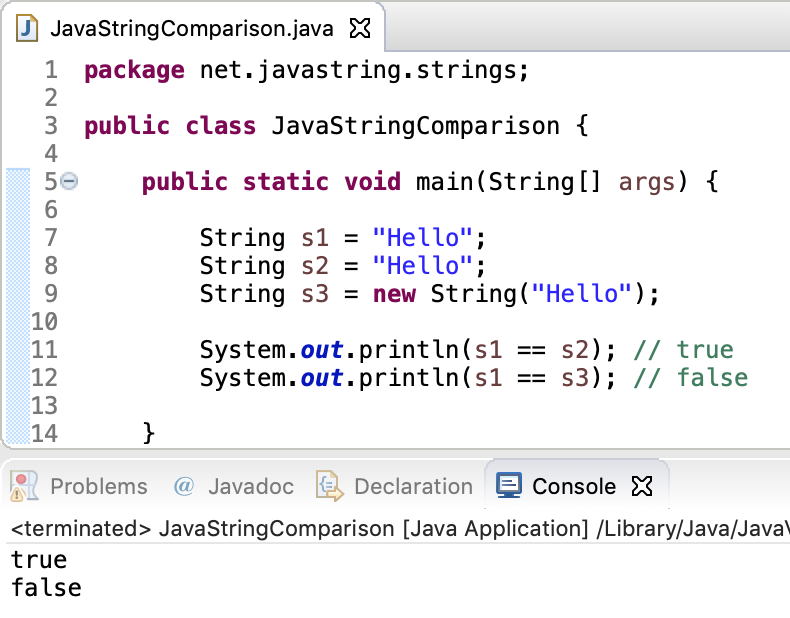Image resolution: width=790 pixels, height=618 pixels.
Task: Click line number 11 in the gutter
Action: (x=45, y=349)
